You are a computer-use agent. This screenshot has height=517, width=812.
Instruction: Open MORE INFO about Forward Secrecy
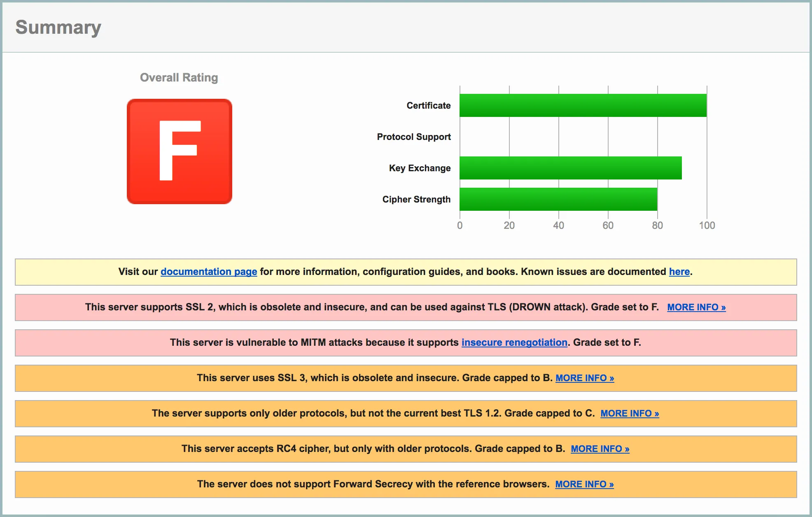584,484
